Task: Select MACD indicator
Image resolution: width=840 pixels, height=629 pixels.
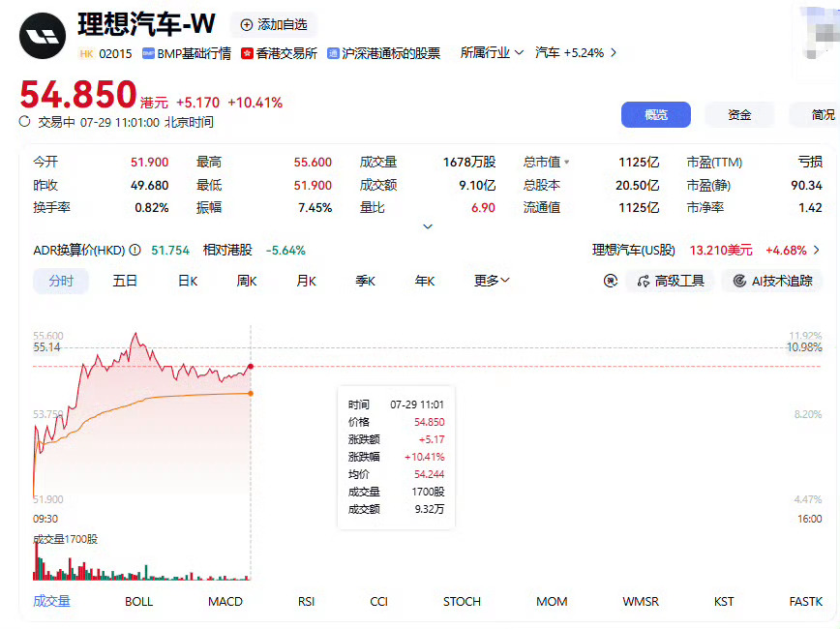Action: click(225, 601)
